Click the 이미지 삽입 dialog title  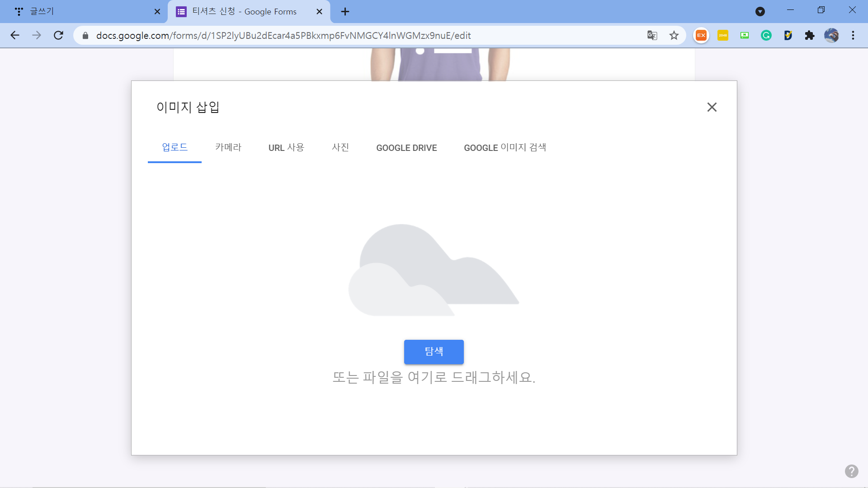point(188,107)
